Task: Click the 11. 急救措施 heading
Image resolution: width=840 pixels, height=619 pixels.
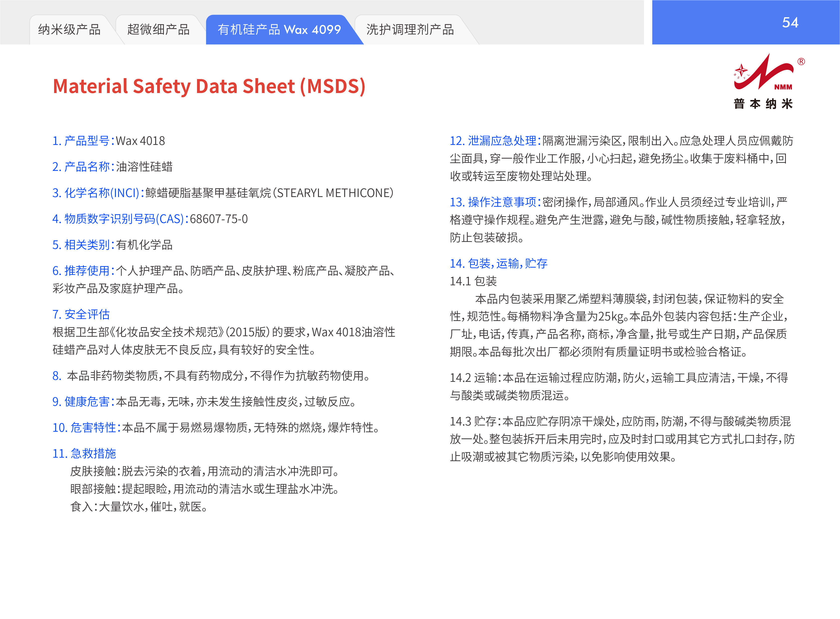Action: click(84, 453)
